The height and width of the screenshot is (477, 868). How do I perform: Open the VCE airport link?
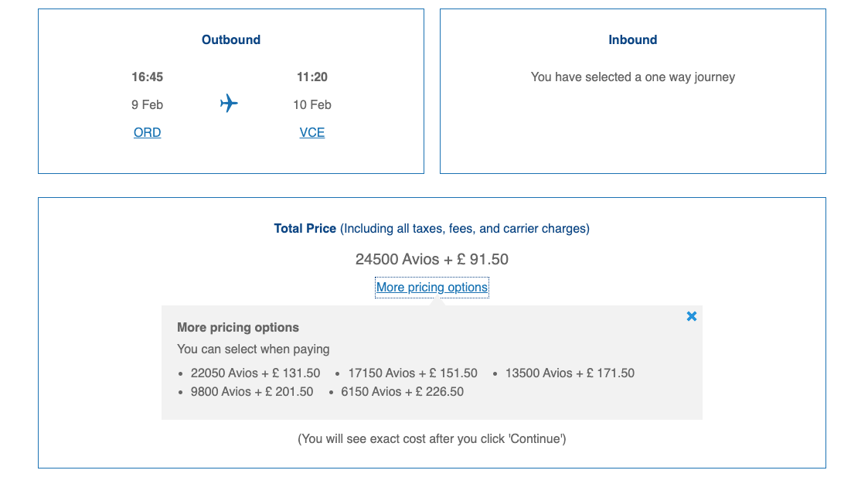coord(312,132)
